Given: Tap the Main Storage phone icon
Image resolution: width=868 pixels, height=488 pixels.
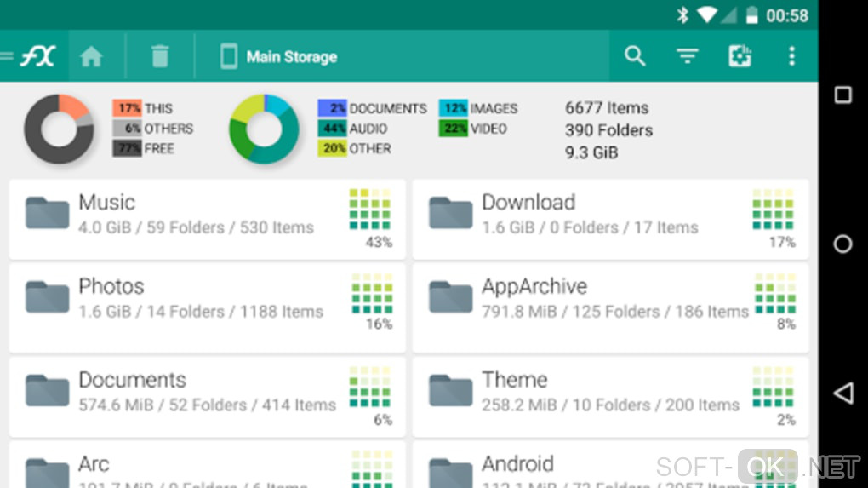Looking at the screenshot, I should click(x=229, y=56).
